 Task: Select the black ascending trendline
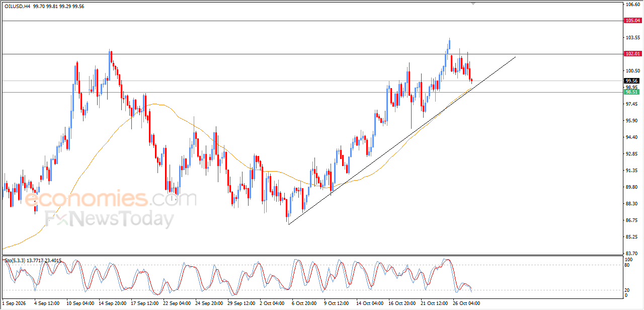(403, 140)
